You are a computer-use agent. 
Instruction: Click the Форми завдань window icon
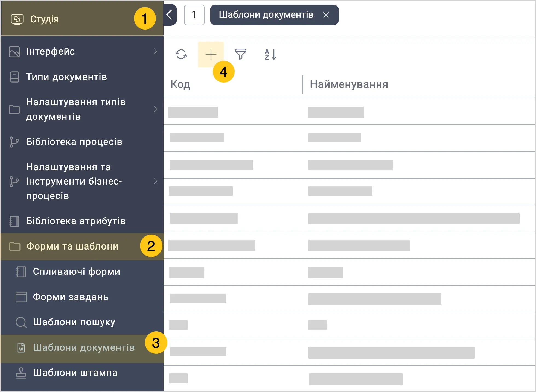(21, 297)
